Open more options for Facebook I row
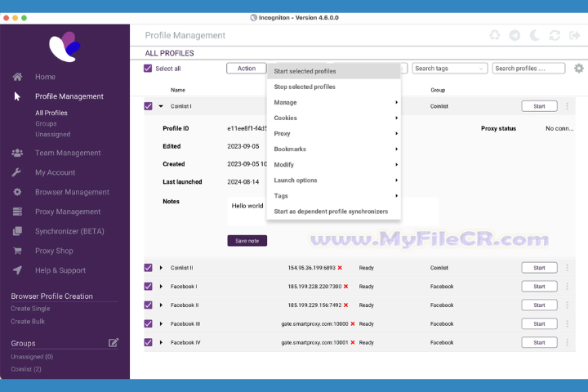Image resolution: width=588 pixels, height=392 pixels. tap(567, 286)
